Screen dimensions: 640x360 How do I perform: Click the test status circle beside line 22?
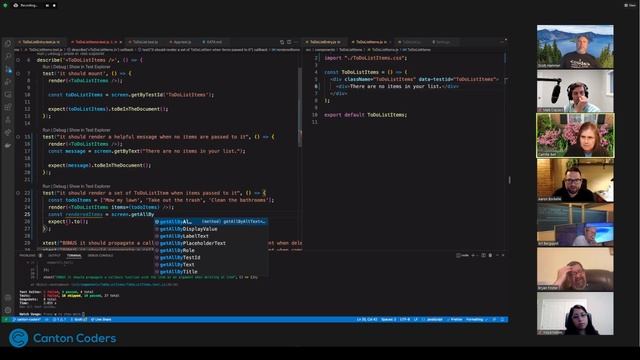[x=18, y=193]
